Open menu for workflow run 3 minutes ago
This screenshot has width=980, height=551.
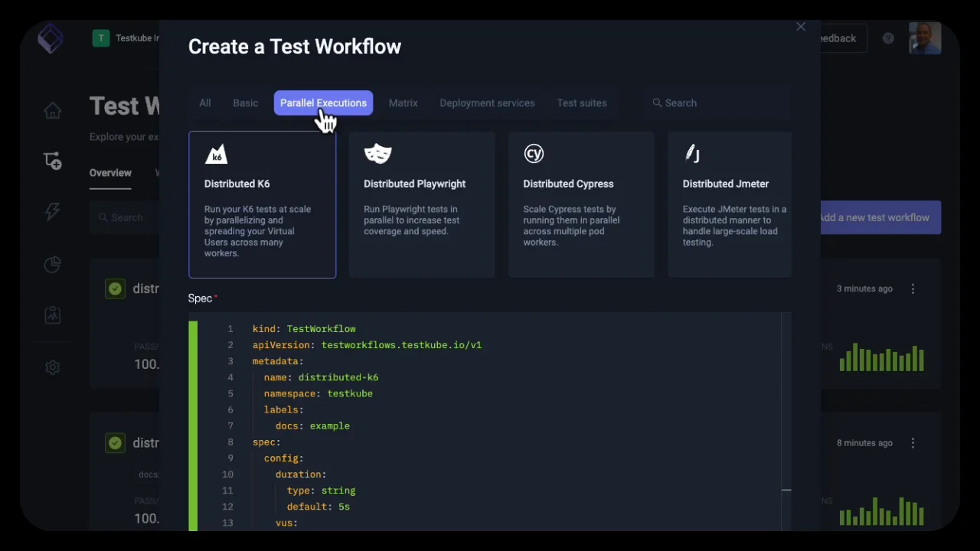tap(913, 289)
